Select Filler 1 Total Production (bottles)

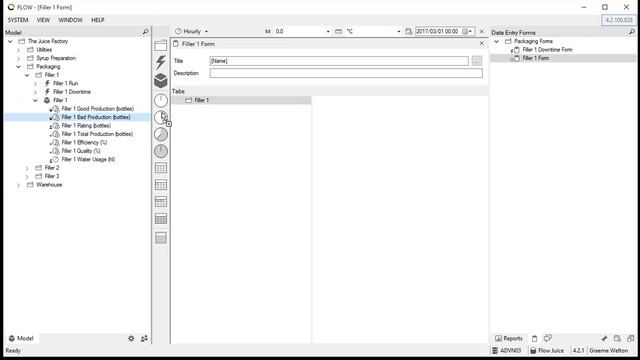pos(97,134)
